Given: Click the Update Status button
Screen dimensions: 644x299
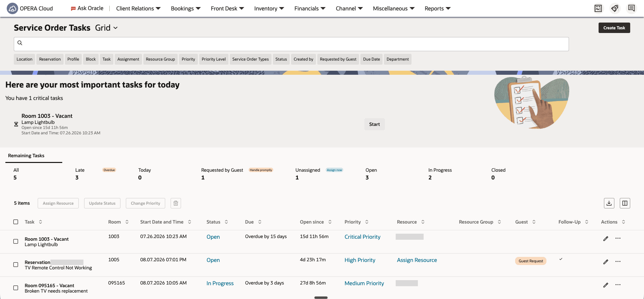Looking at the screenshot, I should point(102,203).
